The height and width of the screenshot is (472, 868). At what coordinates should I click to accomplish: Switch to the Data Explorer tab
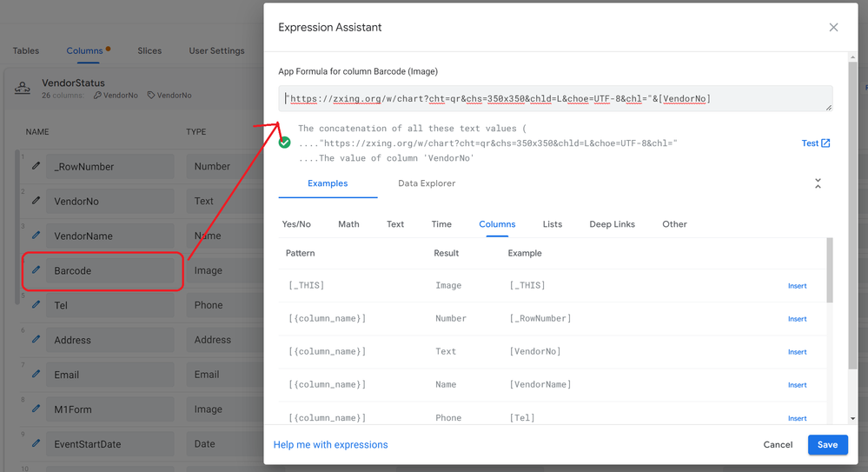(x=427, y=183)
